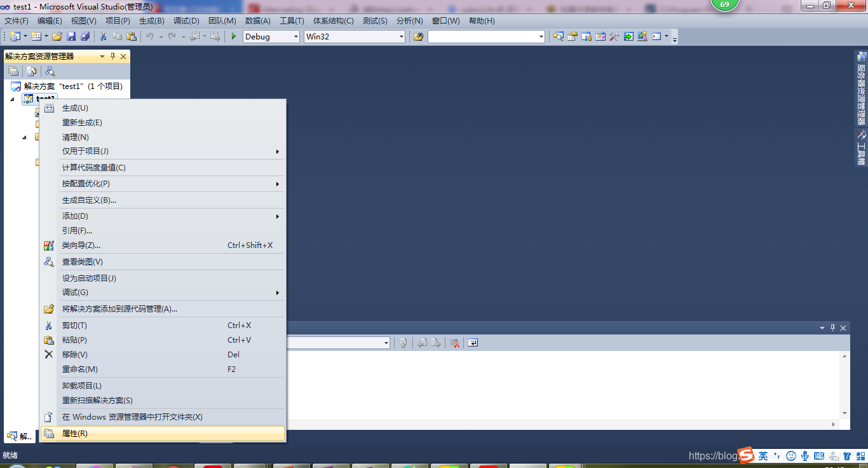This screenshot has width=868, height=468.
Task: Click View Class Diagram icon in Solution Explorer
Action: click(50, 71)
